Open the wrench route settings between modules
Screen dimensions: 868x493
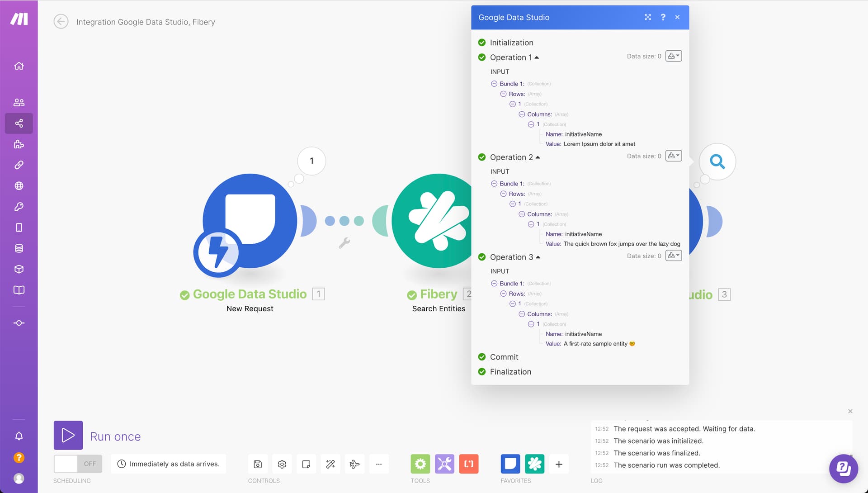click(x=344, y=243)
